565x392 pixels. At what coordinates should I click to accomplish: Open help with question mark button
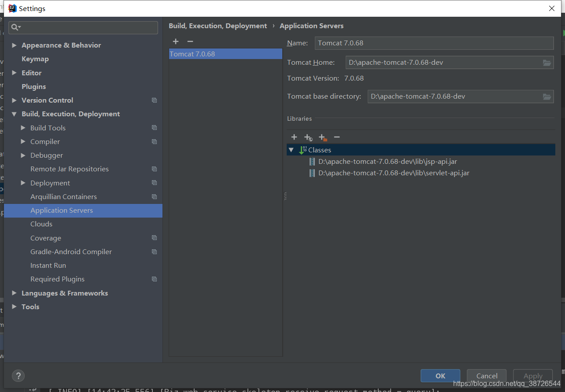(x=18, y=376)
